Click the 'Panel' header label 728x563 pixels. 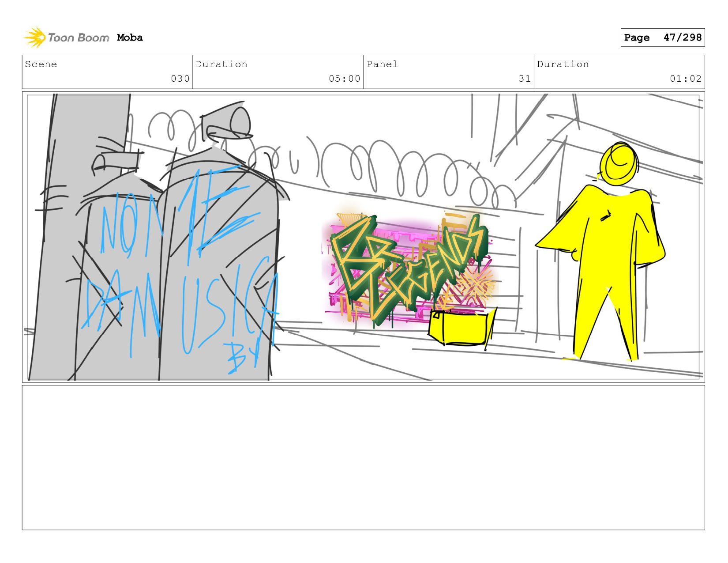(x=382, y=64)
